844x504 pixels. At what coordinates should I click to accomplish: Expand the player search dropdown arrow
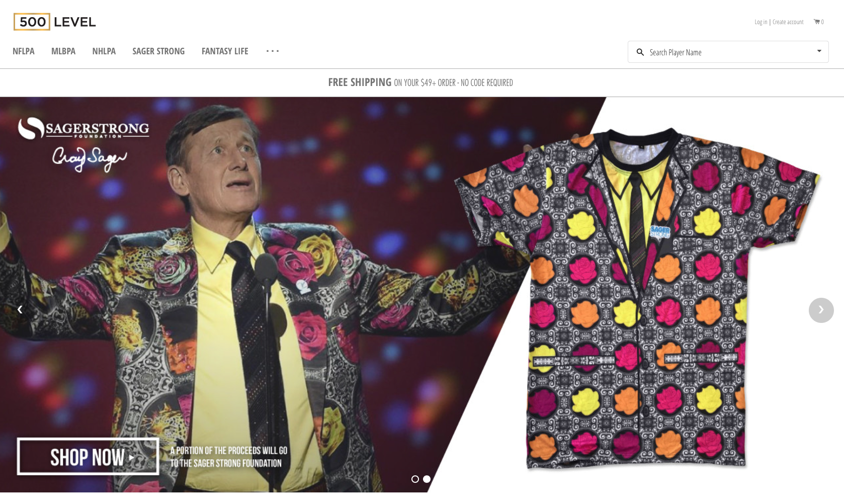click(819, 51)
